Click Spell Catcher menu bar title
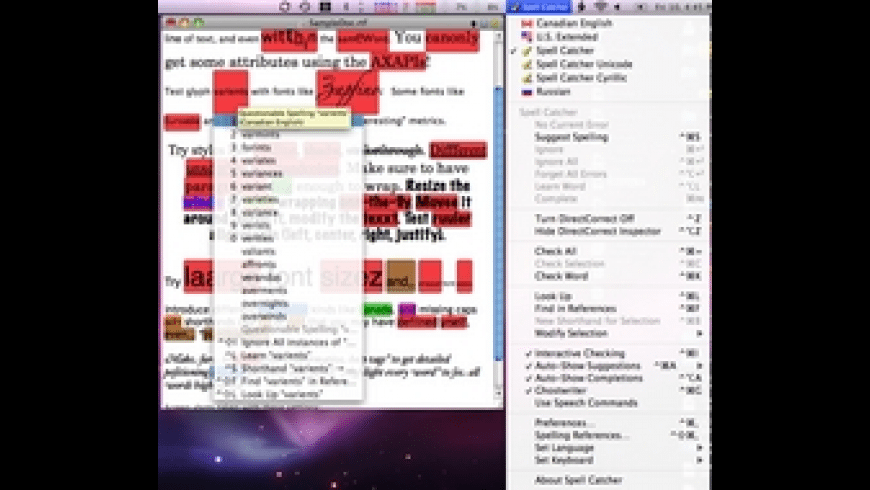Image resolution: width=870 pixels, height=490 pixels. pos(539,7)
